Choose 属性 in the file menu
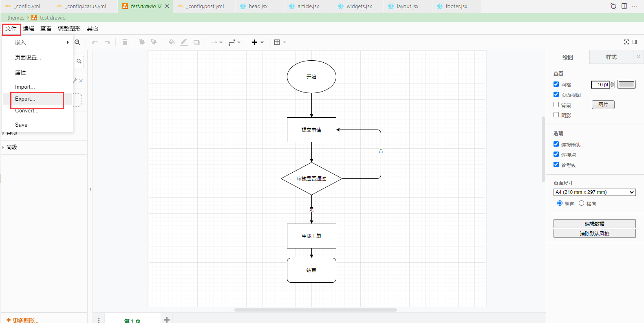Screen dimensions: 644x323 point(37,73)
